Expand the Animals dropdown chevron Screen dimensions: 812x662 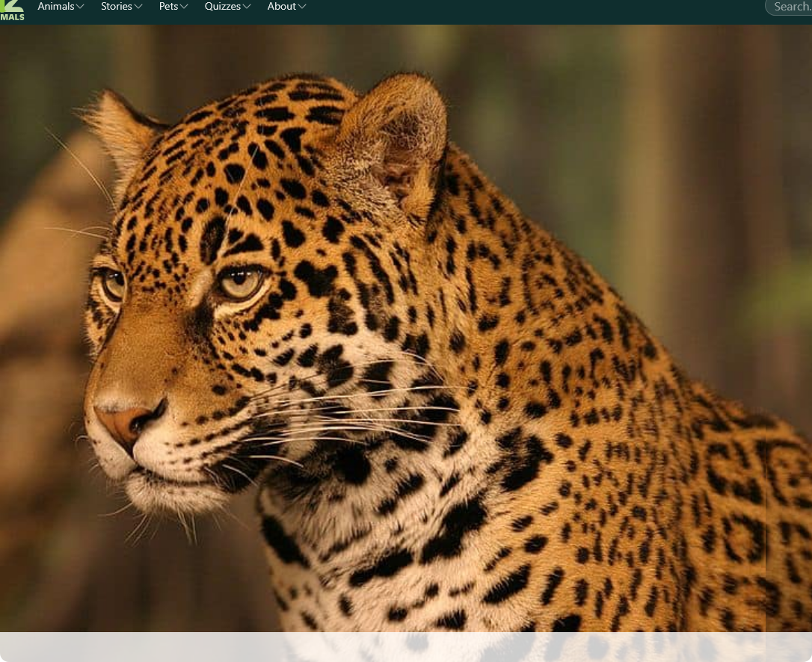coord(80,7)
